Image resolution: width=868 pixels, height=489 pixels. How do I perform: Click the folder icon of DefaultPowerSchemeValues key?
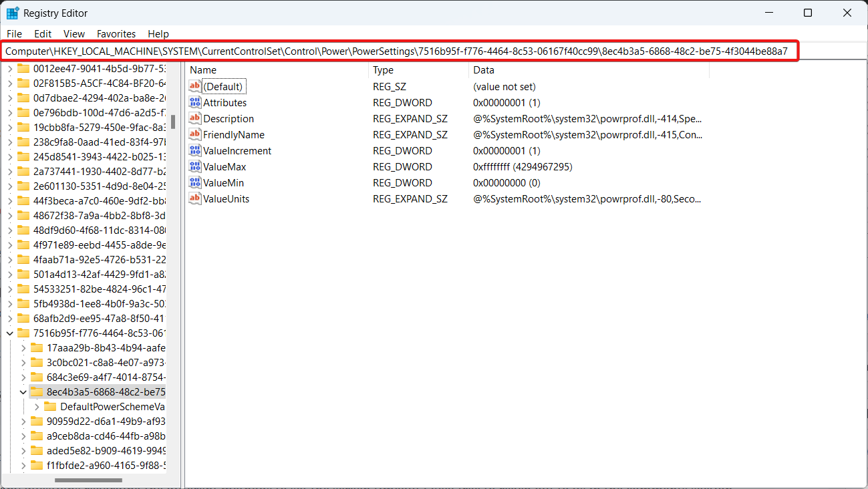point(50,406)
